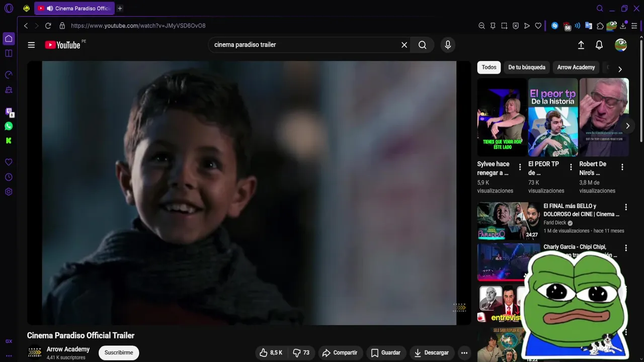Open the ad blocker shield icon
This screenshot has width=644, height=362.
pos(516,26)
